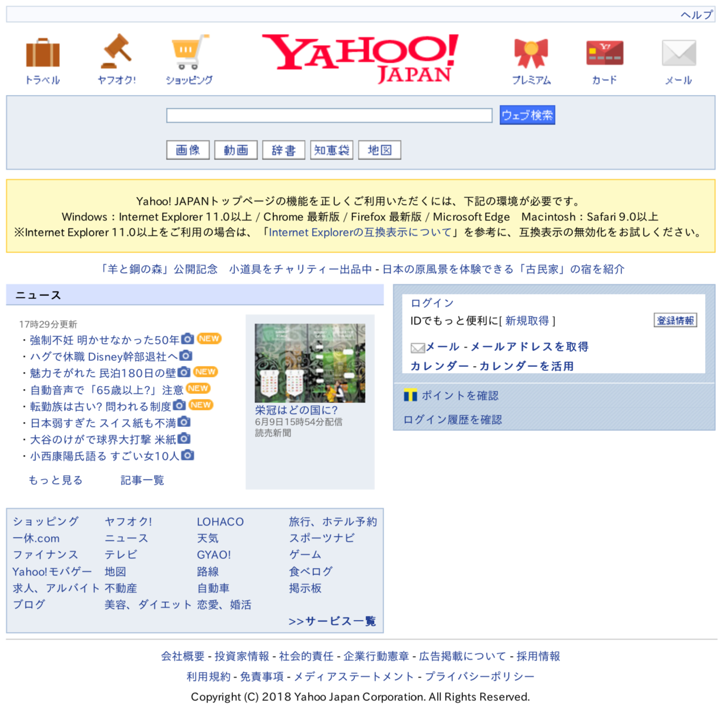This screenshot has height=709, width=728.
Task: Open the プレミアム ribbon icon
Action: [x=531, y=53]
